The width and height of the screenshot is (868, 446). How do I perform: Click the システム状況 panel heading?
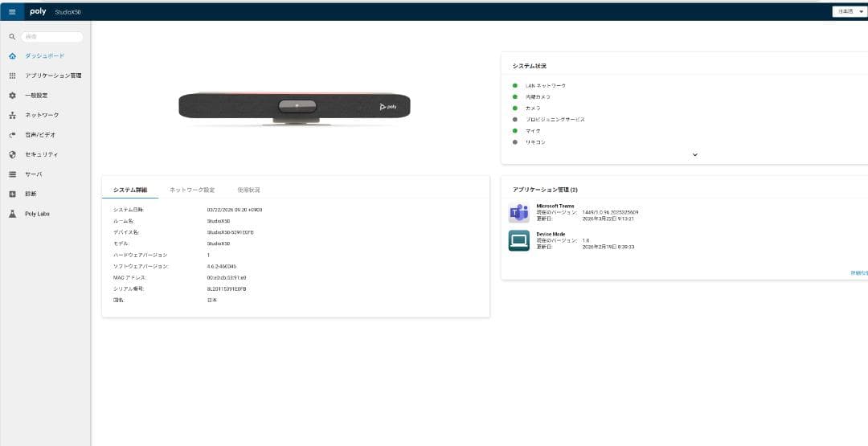pyautogui.click(x=529, y=66)
